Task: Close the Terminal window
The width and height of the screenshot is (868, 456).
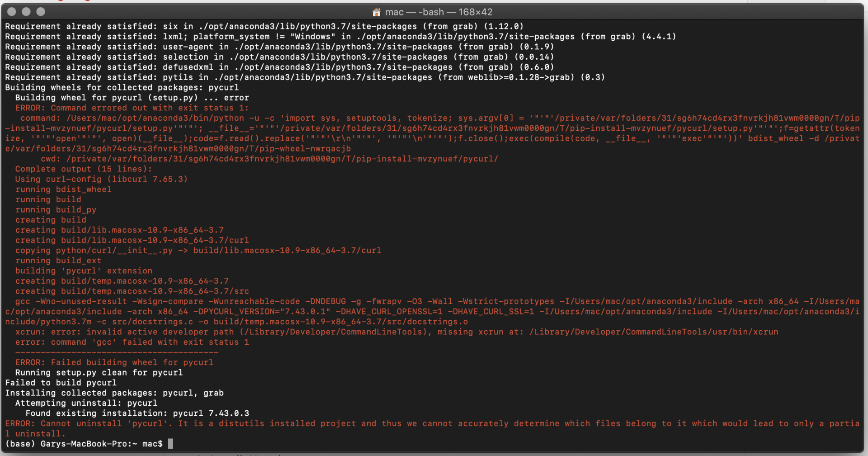Action: click(12, 12)
